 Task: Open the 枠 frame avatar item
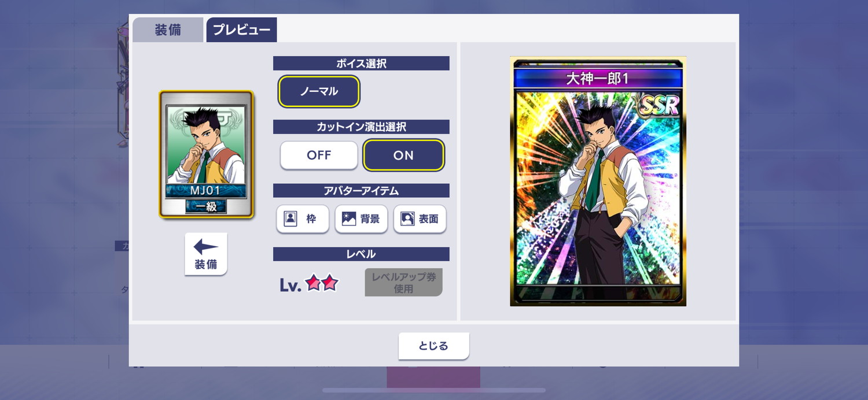coord(303,219)
